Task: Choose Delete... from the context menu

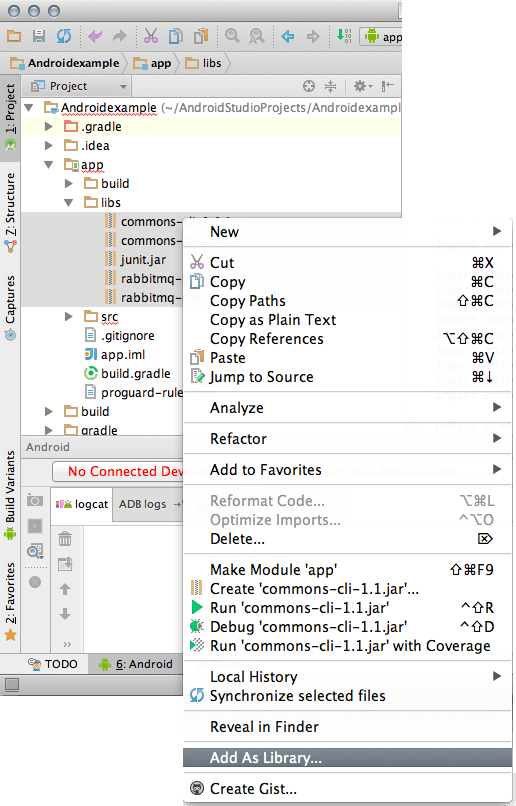Action: pyautogui.click(x=347, y=539)
